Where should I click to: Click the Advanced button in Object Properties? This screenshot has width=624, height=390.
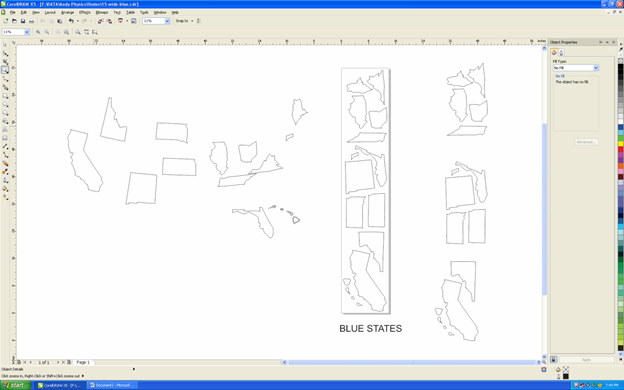pos(586,142)
